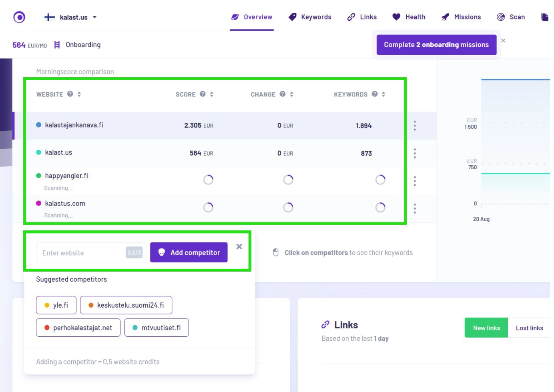Select suggested competitor perhokalastajat.net

click(x=78, y=328)
